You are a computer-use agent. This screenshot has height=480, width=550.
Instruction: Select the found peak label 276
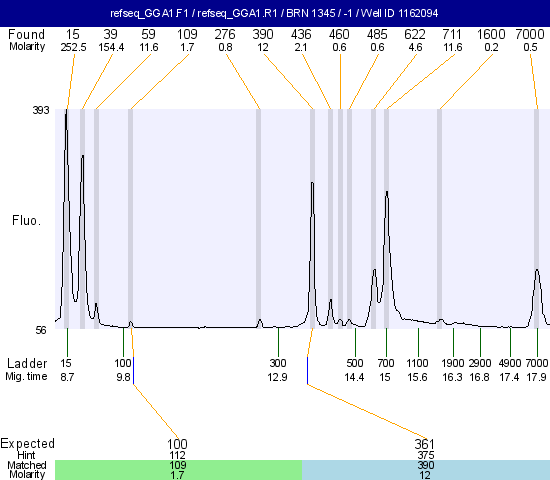[225, 34]
